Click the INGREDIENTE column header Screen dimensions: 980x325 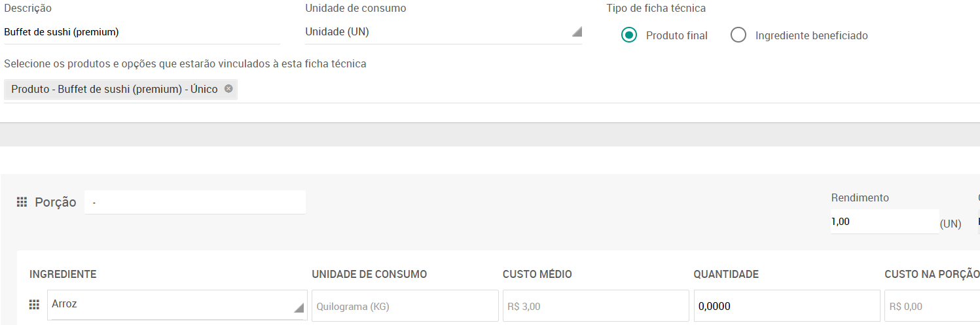63,275
